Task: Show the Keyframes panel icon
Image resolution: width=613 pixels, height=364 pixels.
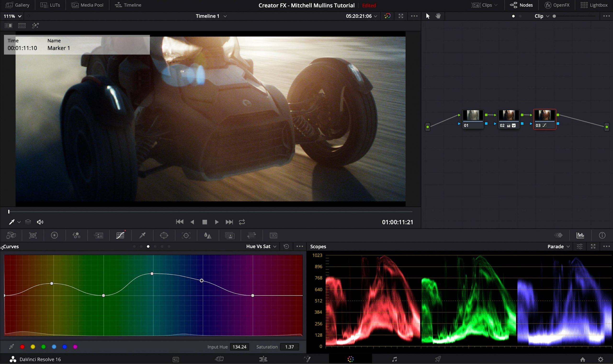Action: 558,236
